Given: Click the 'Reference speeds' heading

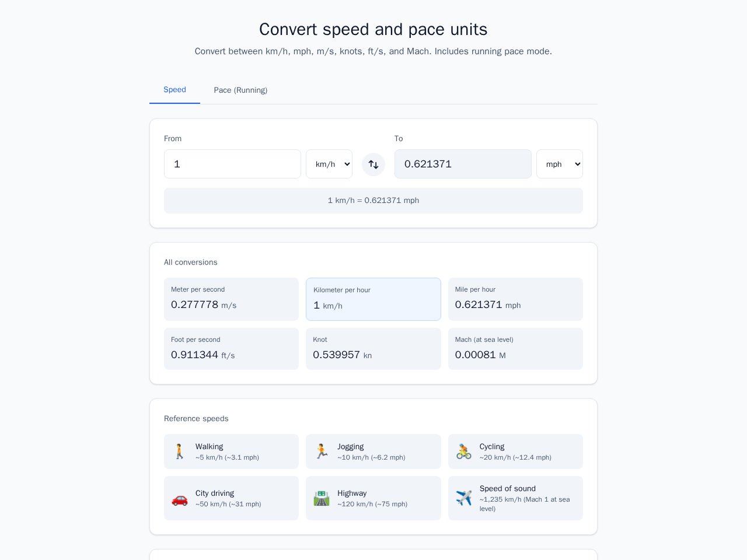Looking at the screenshot, I should [196, 419].
